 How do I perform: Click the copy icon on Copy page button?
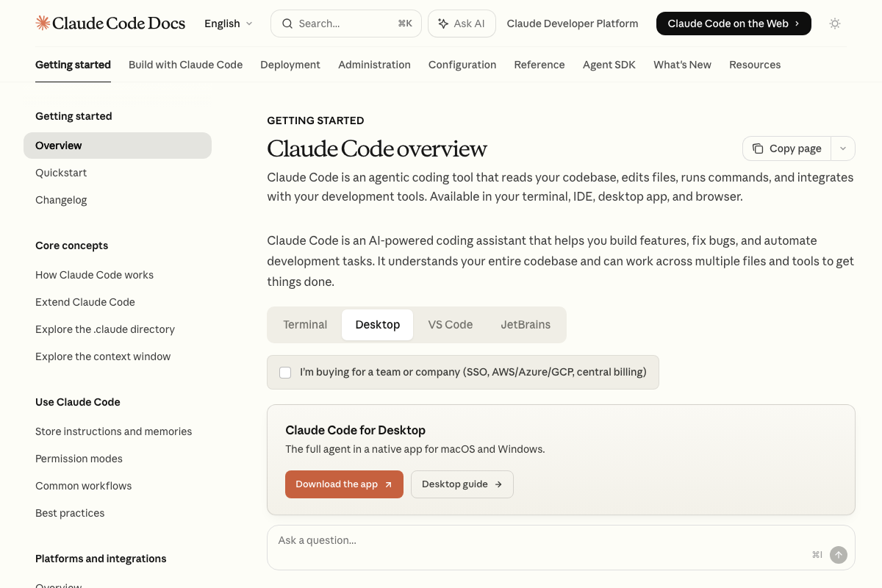[x=758, y=148]
